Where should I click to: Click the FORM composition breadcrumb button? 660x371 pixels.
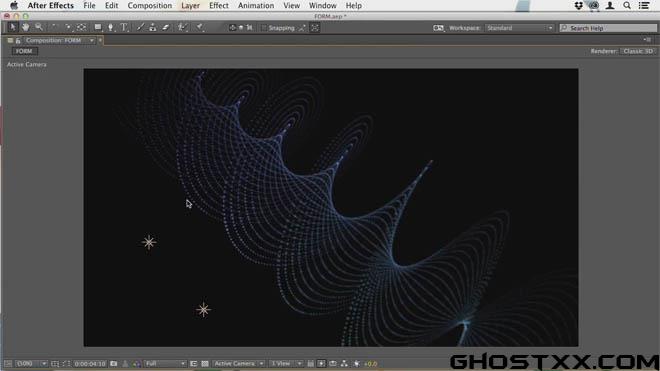click(x=24, y=51)
